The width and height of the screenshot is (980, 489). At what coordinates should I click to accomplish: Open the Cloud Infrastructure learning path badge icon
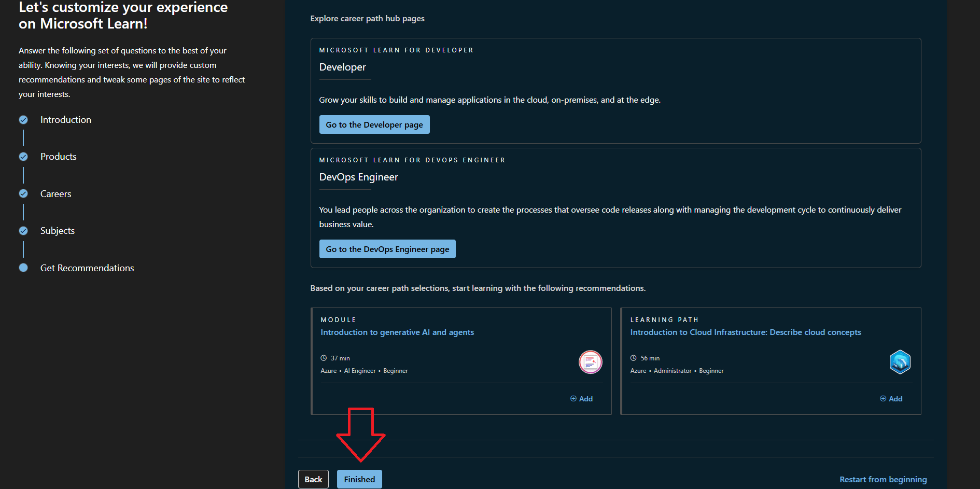point(900,362)
